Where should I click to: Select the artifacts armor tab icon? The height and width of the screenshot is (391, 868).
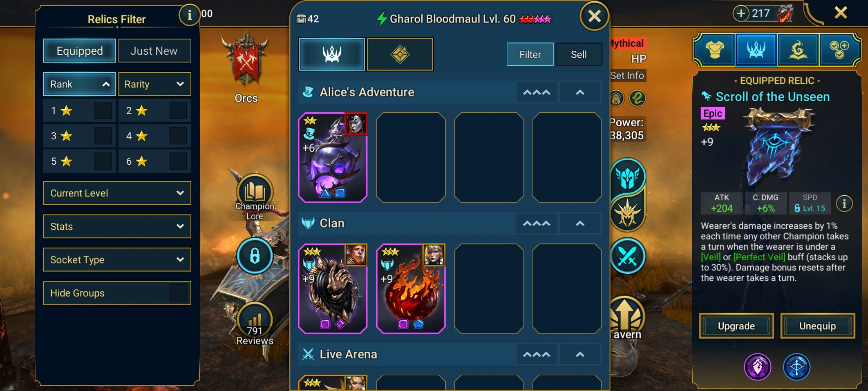(714, 50)
